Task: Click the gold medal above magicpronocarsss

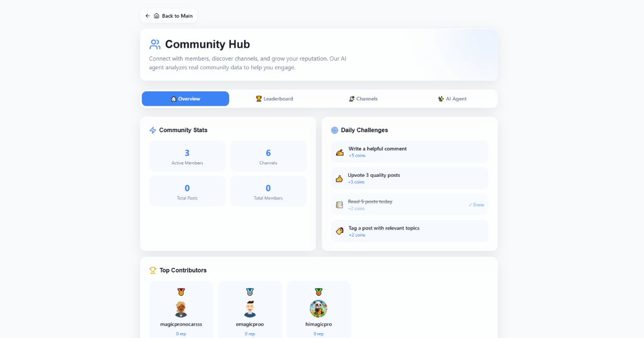Action: [x=181, y=292]
